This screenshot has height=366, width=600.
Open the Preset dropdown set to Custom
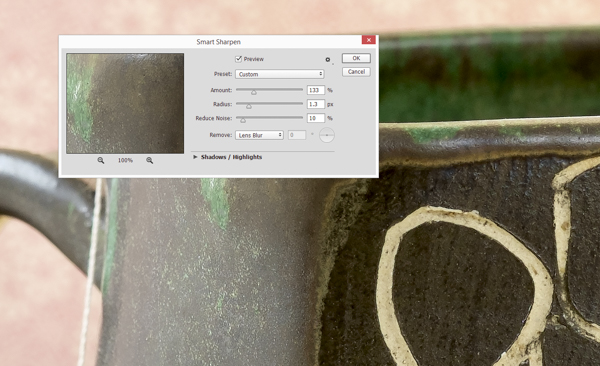[x=280, y=74]
